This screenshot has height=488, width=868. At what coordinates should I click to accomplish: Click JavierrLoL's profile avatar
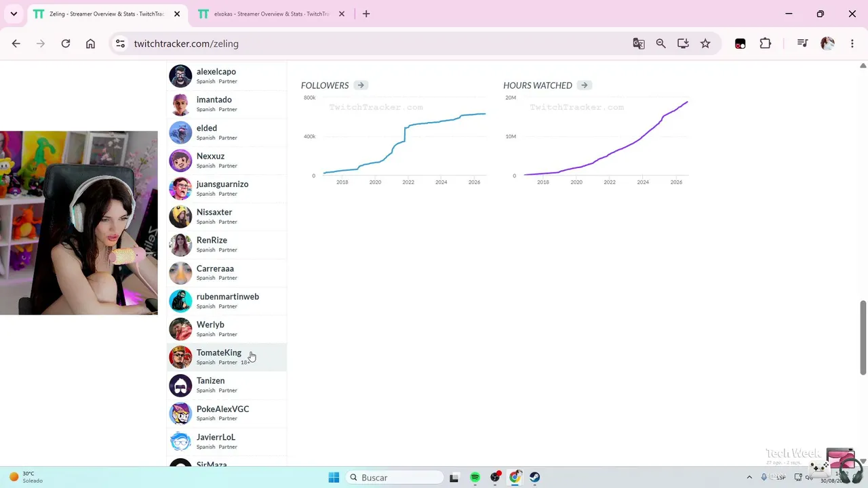180,441
